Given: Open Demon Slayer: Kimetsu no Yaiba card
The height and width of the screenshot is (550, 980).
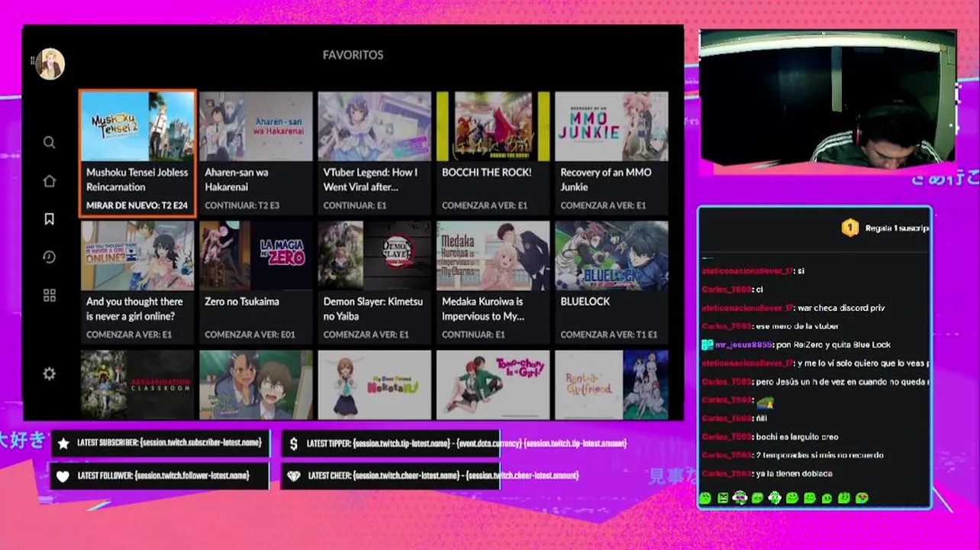Looking at the screenshot, I should 374,282.
